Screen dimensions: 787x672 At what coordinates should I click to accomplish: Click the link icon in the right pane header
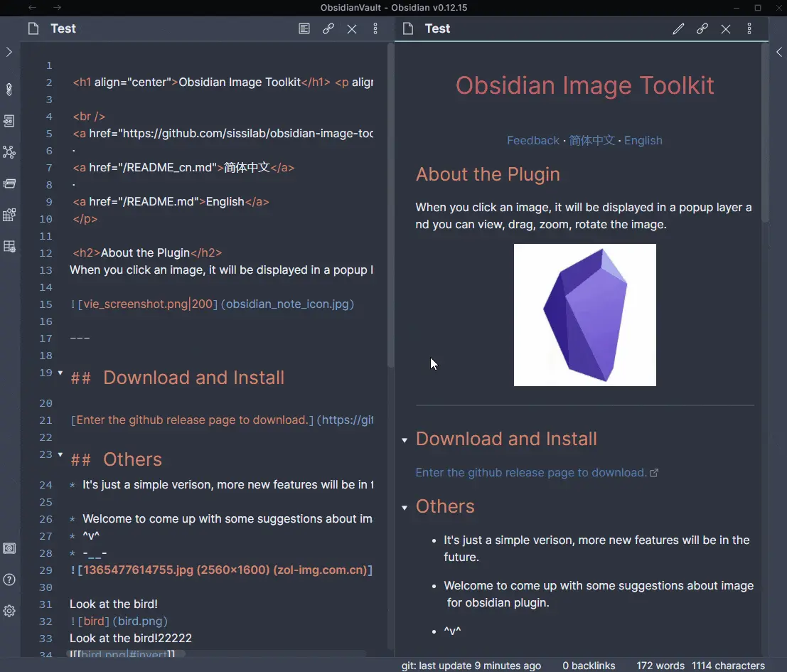coord(702,28)
